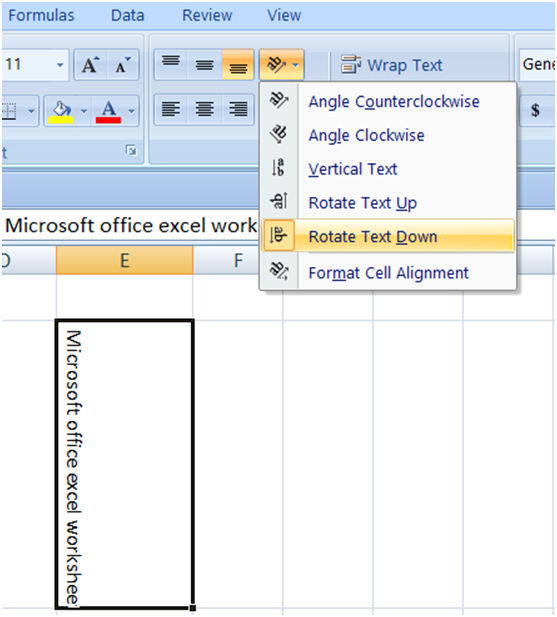Open the font size dropdown arrow

click(60, 65)
